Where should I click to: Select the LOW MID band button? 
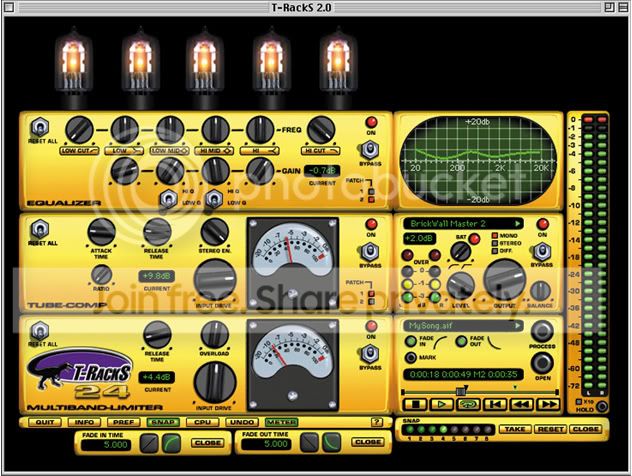tap(170, 151)
